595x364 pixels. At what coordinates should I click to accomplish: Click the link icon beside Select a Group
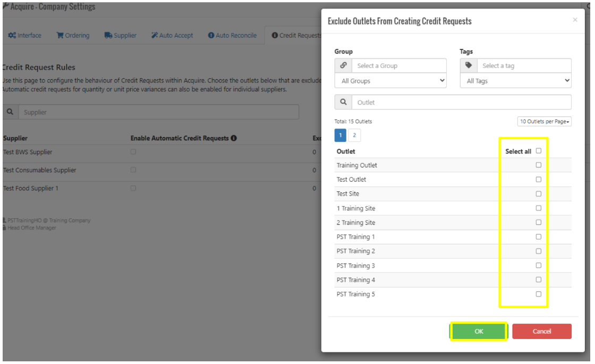[x=343, y=66]
